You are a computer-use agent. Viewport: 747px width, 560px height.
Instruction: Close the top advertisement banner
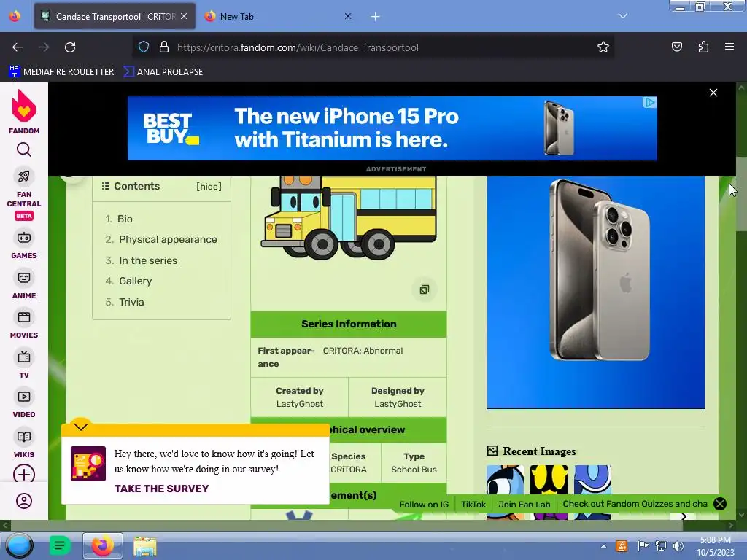pyautogui.click(x=713, y=93)
